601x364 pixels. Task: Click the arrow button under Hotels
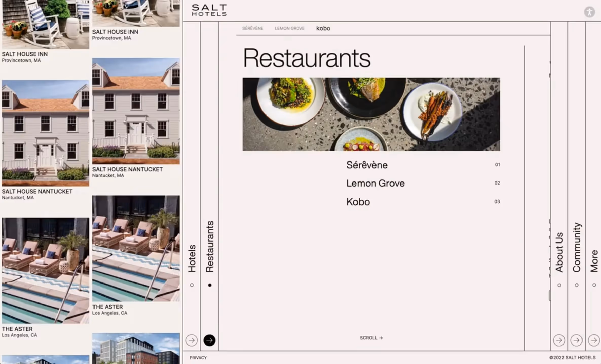(192, 340)
